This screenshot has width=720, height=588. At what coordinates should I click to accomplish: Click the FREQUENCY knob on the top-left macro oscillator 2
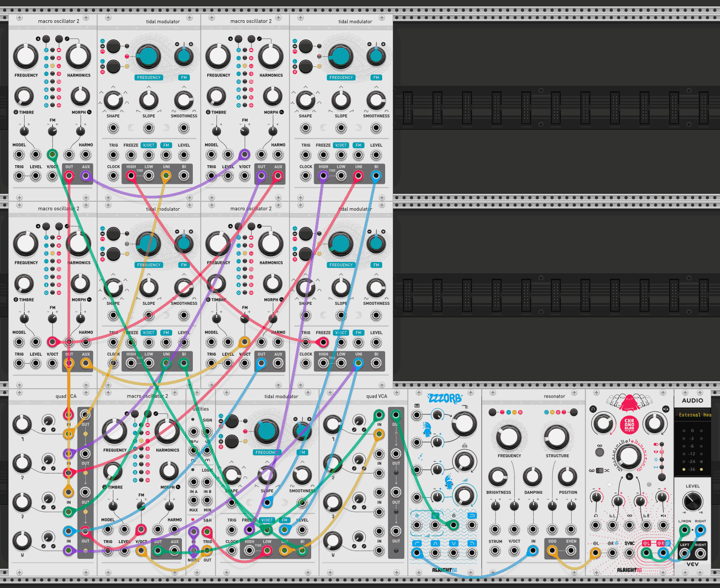point(26,56)
